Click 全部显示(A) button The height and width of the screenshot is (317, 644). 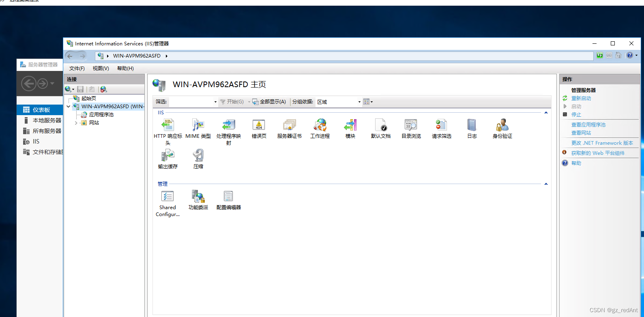269,102
